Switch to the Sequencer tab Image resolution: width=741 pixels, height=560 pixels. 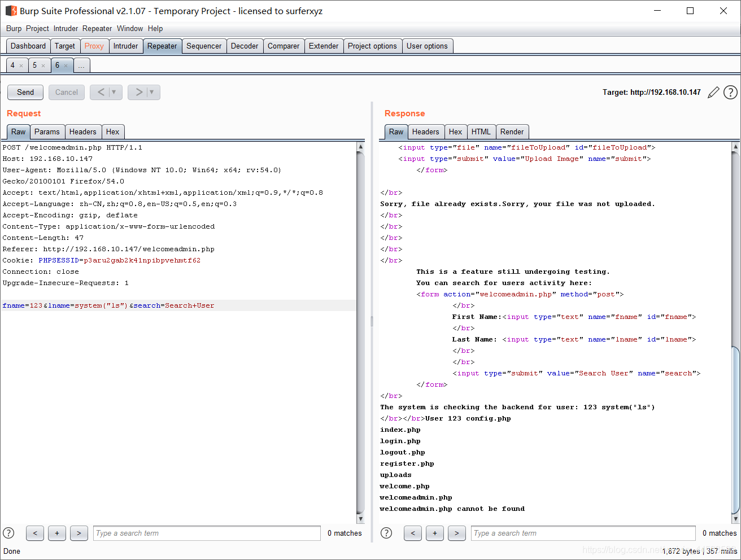[x=204, y=46]
